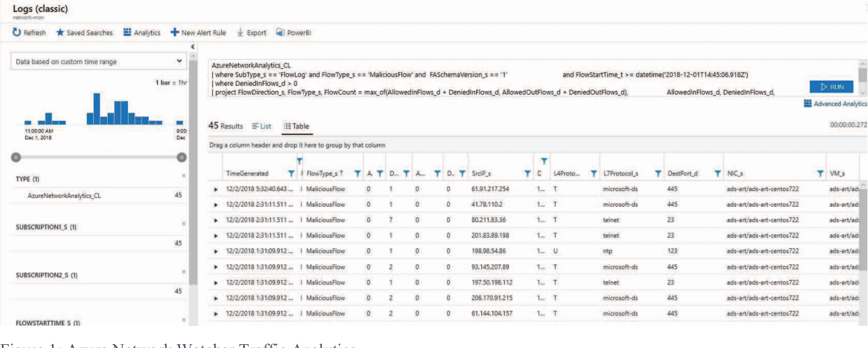868x348 pixels.
Task: Close the FLOWSTARTTIME_S filter section
Action: pos(183,320)
